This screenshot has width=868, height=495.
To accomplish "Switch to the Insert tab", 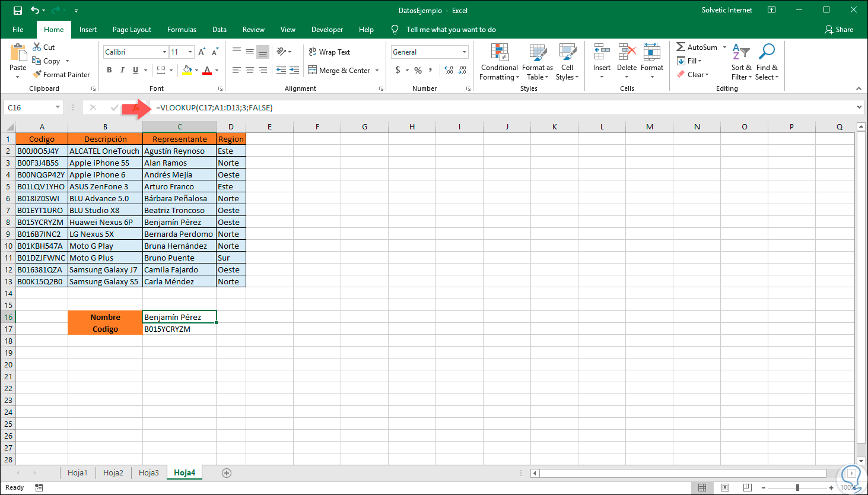I will pyautogui.click(x=88, y=30).
